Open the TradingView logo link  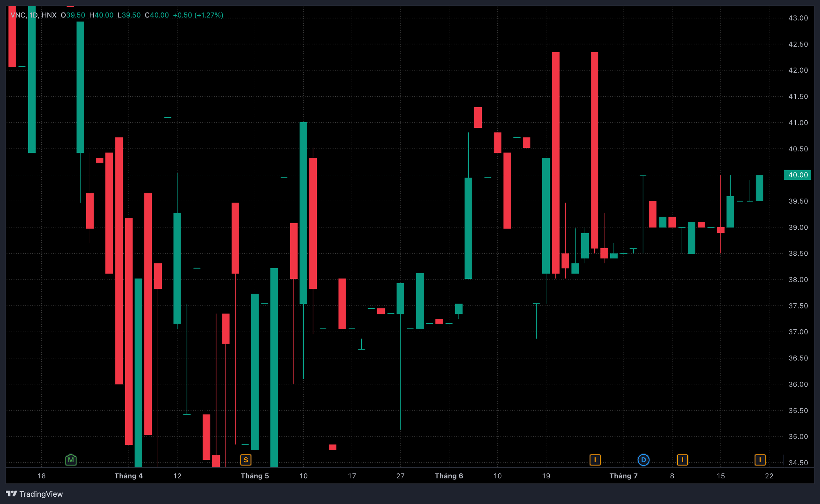[34, 494]
